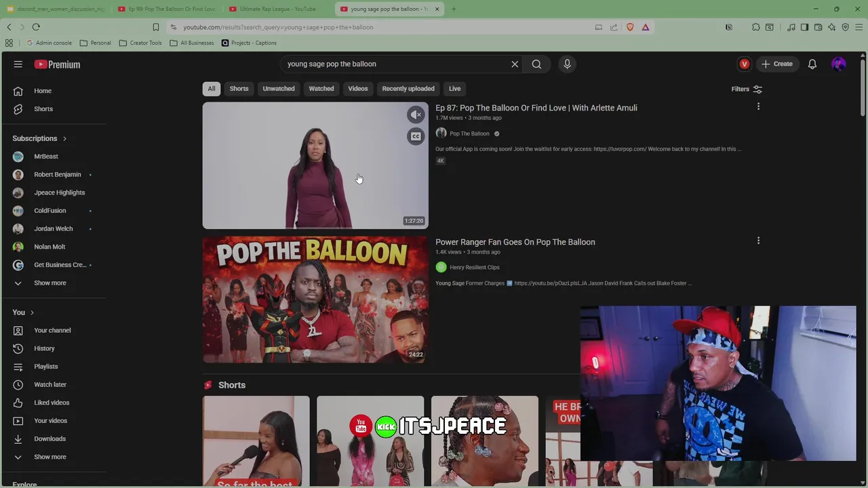
Task: Select the Videos filter chip
Action: pos(358,89)
